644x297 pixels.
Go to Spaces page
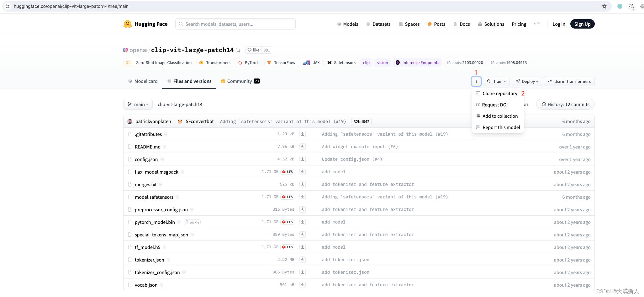pos(409,24)
